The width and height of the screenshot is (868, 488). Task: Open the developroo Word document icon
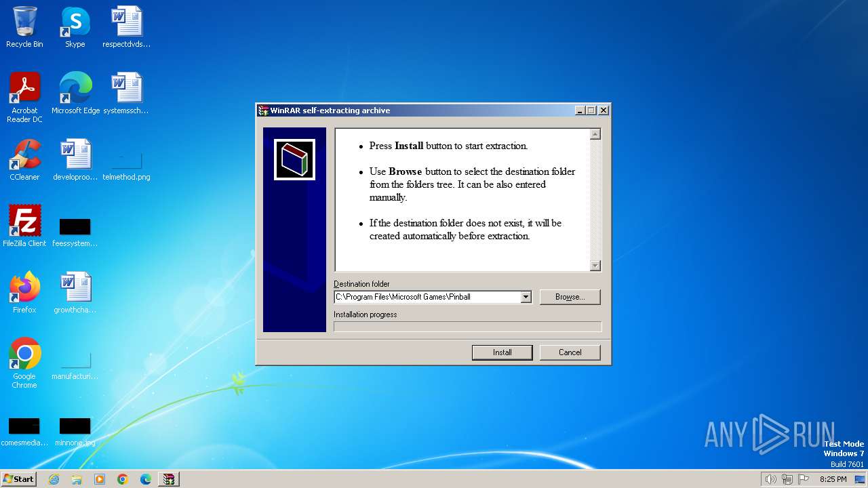click(75, 160)
